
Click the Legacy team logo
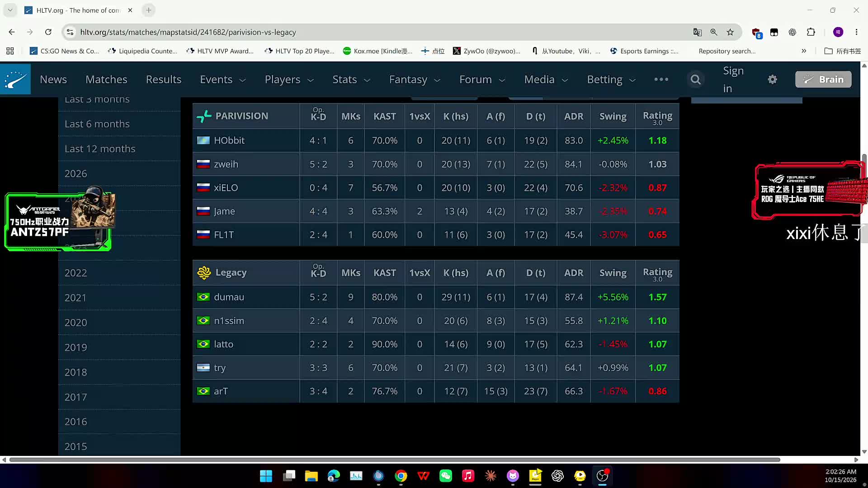coord(204,272)
